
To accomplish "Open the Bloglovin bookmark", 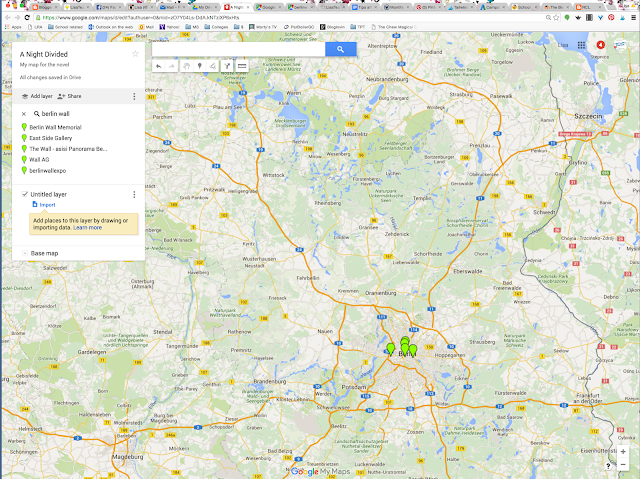I will click(332, 27).
